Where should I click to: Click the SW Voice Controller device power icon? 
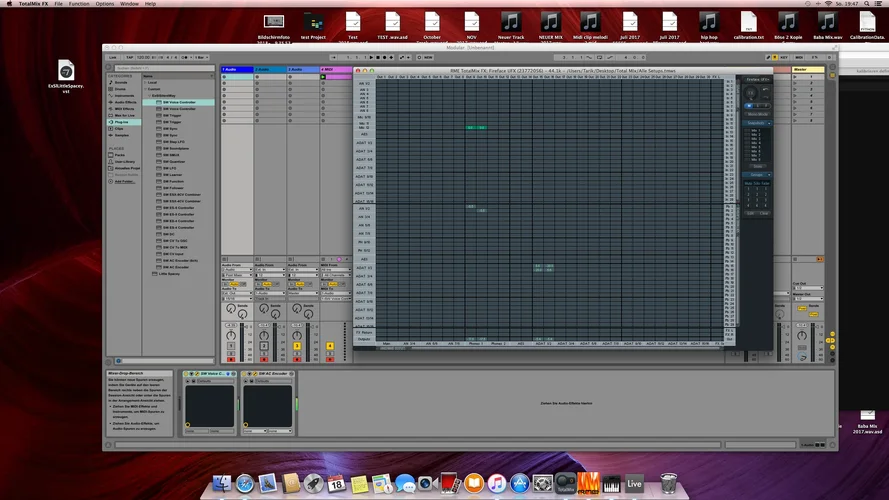pos(187,374)
